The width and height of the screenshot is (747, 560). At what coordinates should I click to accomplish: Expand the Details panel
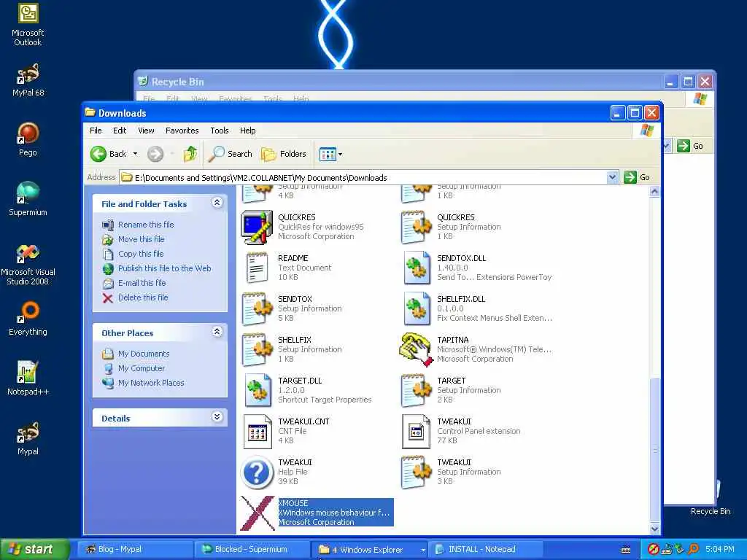click(217, 417)
